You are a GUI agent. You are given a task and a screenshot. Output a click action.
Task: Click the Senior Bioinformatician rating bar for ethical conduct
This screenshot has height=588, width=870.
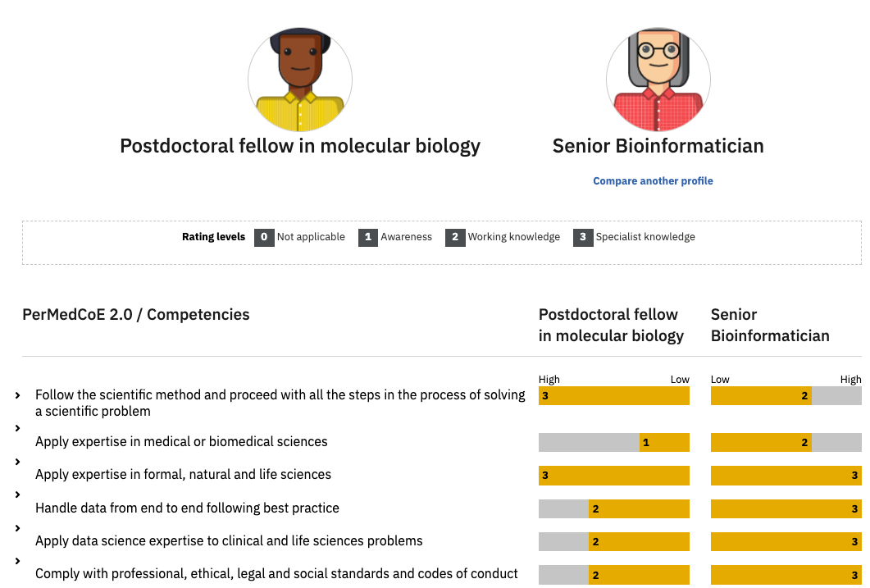pos(786,574)
